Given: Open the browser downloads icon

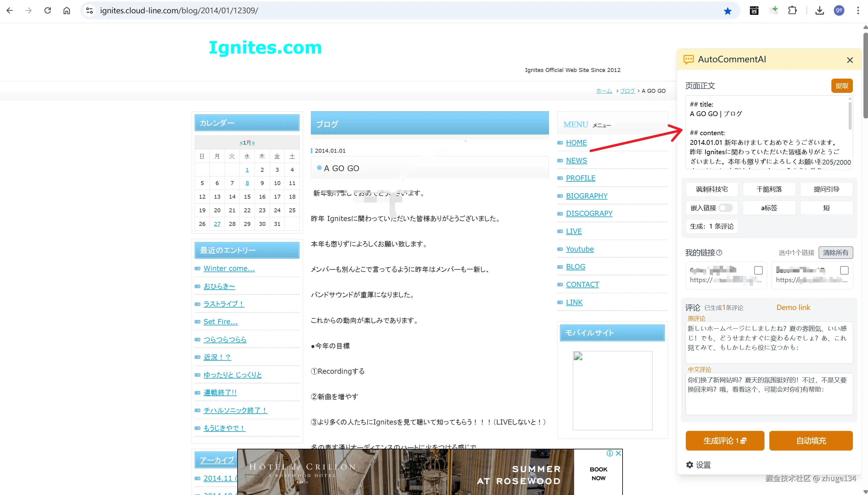Looking at the screenshot, I should coord(819,11).
